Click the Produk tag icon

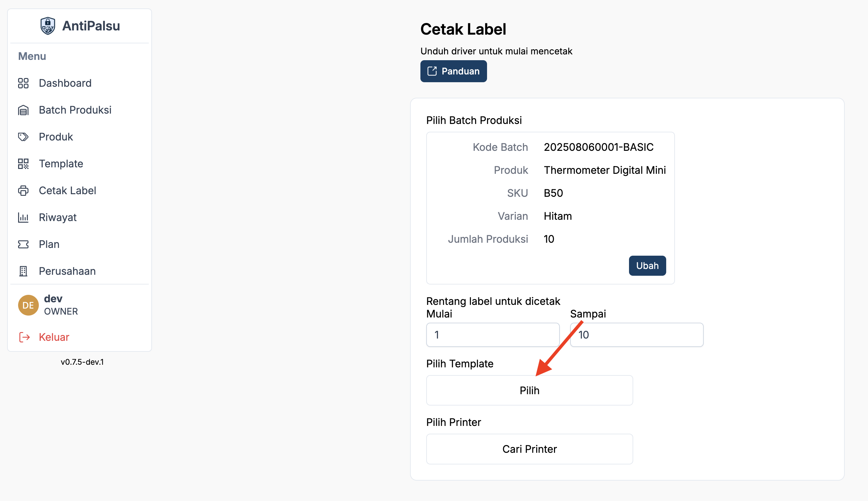pyautogui.click(x=23, y=137)
